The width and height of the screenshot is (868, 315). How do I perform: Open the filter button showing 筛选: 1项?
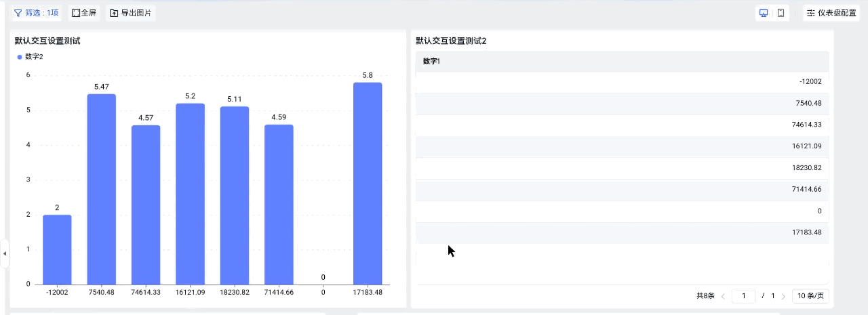tap(37, 13)
